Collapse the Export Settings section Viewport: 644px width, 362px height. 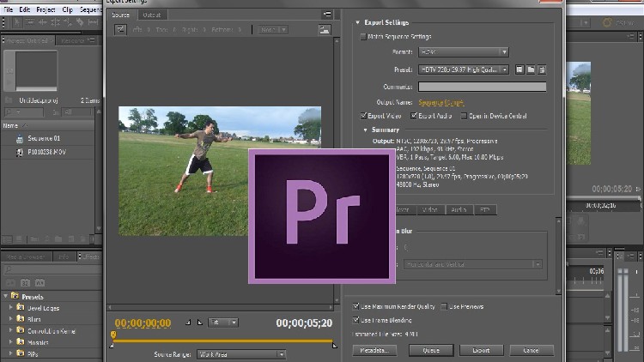pyautogui.click(x=357, y=22)
